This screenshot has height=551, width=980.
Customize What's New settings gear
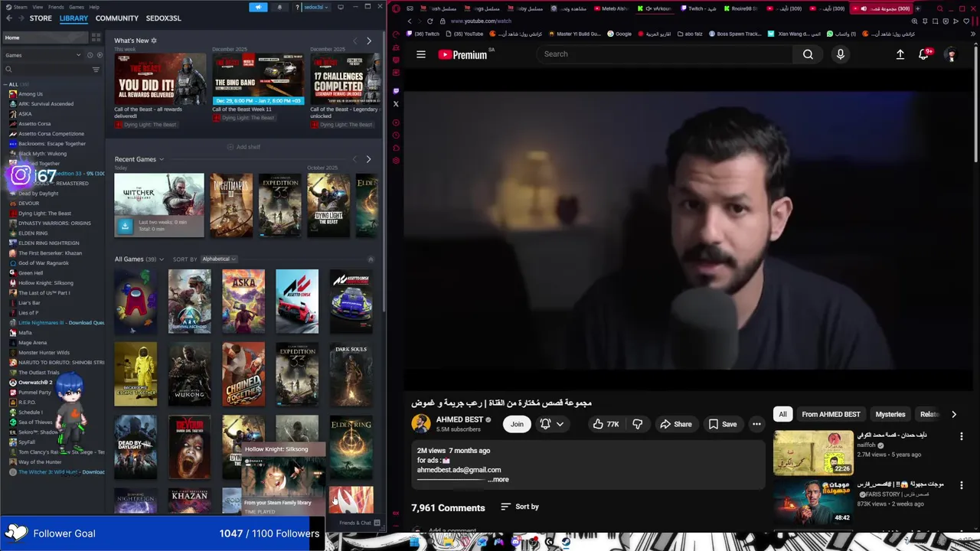coord(153,41)
